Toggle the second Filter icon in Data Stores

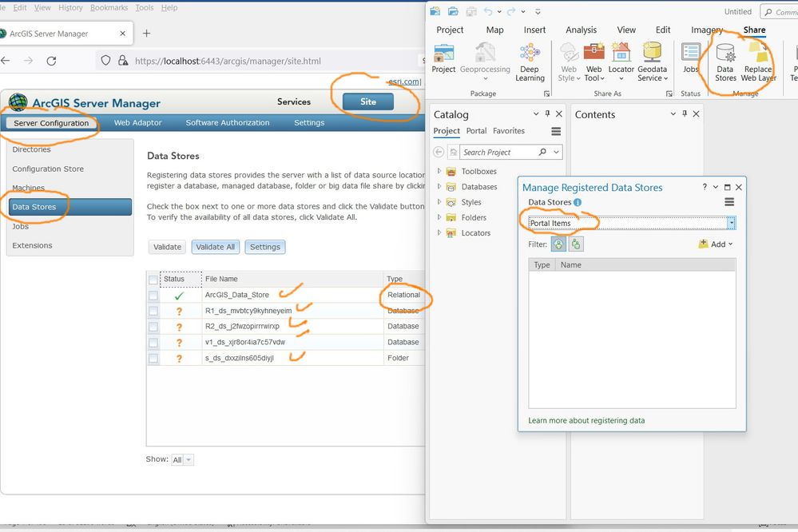pos(576,244)
